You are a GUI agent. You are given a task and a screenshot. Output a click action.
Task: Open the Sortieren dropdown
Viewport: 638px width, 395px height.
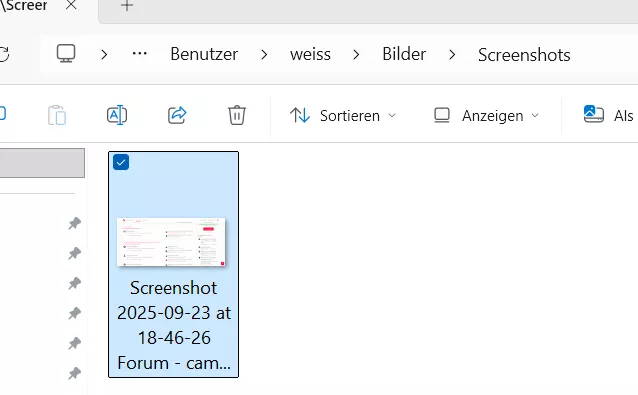tap(343, 116)
